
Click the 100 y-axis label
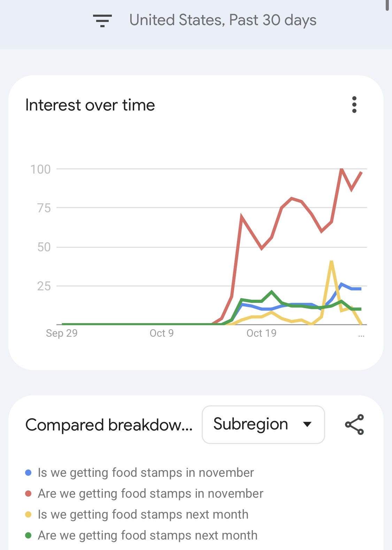tap(41, 169)
